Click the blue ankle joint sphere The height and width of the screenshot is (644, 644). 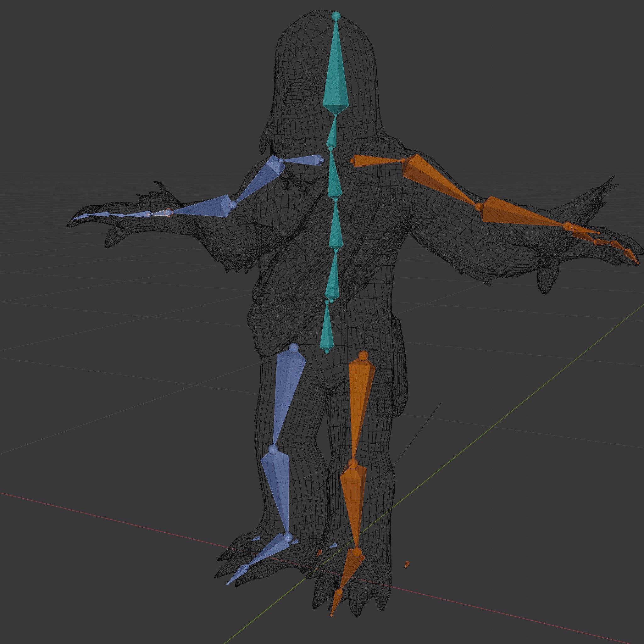(x=288, y=537)
